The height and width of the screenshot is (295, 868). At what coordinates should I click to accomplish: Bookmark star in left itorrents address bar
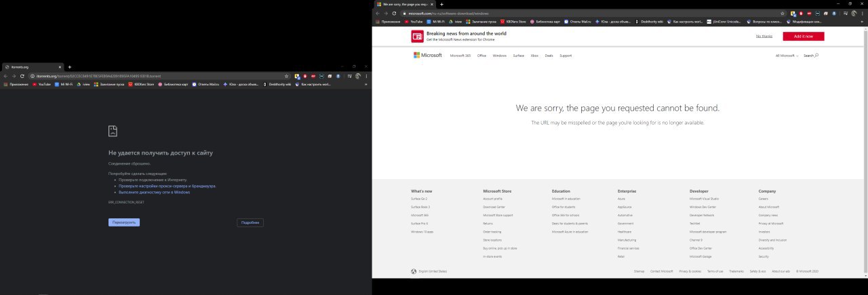point(287,76)
